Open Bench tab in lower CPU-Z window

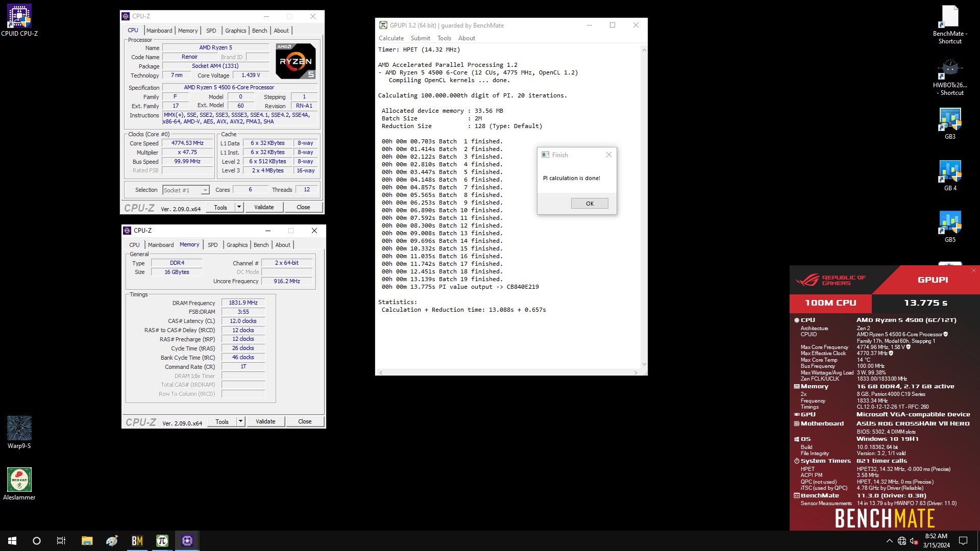(261, 245)
